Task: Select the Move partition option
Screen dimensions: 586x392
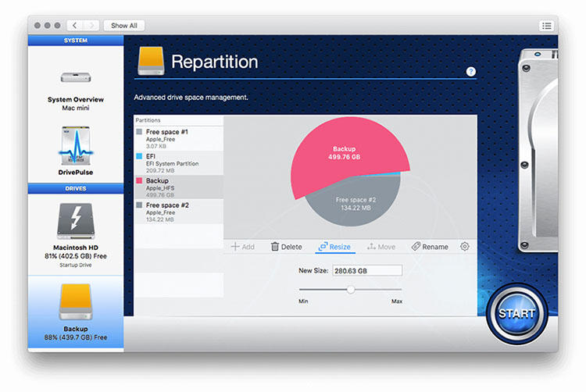Action: click(381, 247)
